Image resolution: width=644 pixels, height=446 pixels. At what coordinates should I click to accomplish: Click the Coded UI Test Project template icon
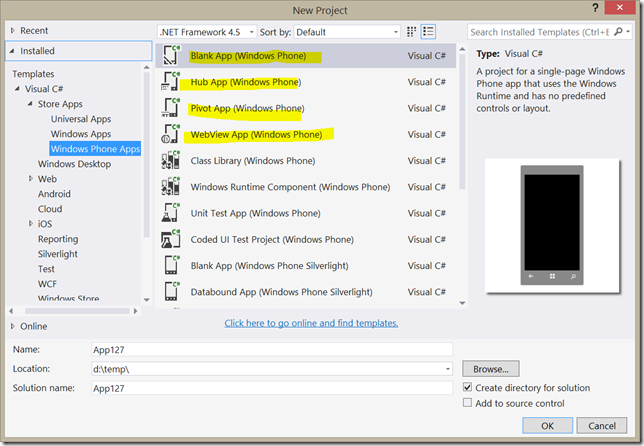pyautogui.click(x=171, y=239)
